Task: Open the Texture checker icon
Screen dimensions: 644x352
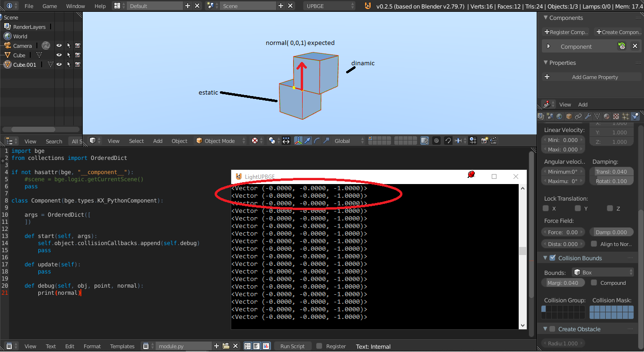Action: (x=616, y=116)
